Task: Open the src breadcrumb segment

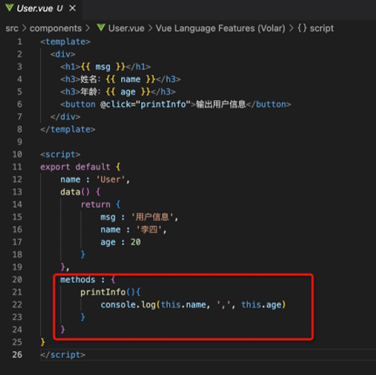Action: [12, 28]
